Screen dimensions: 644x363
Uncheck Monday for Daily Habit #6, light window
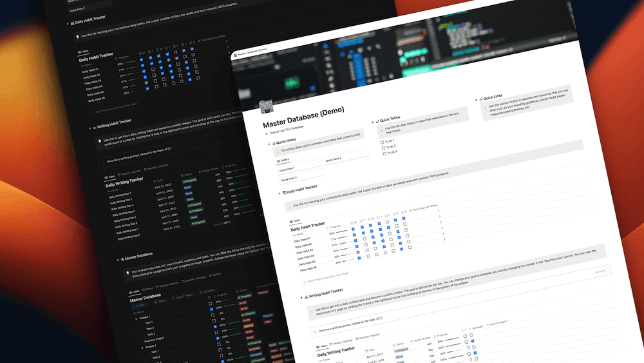tap(359, 258)
